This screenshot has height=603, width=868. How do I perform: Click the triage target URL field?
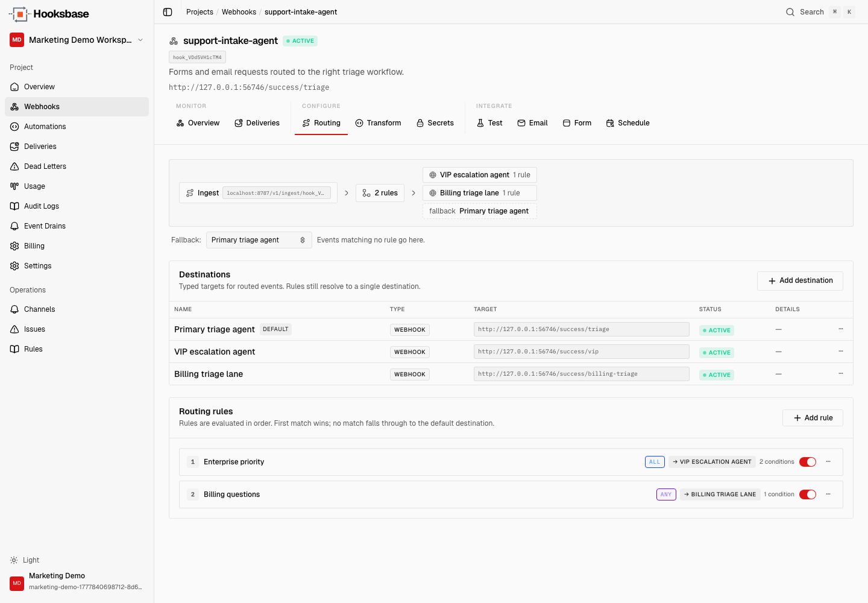(582, 329)
